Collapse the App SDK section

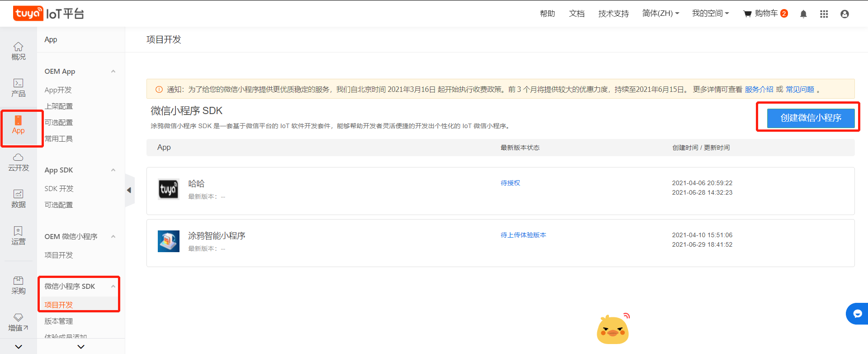113,170
